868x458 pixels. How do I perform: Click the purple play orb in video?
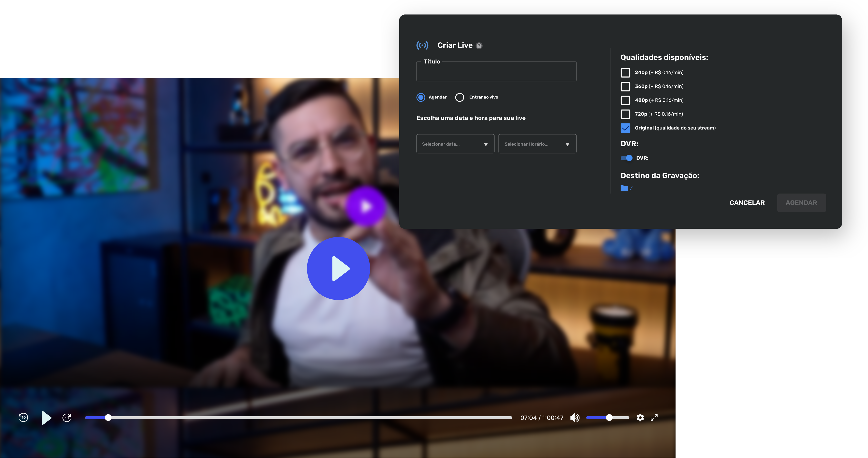366,206
